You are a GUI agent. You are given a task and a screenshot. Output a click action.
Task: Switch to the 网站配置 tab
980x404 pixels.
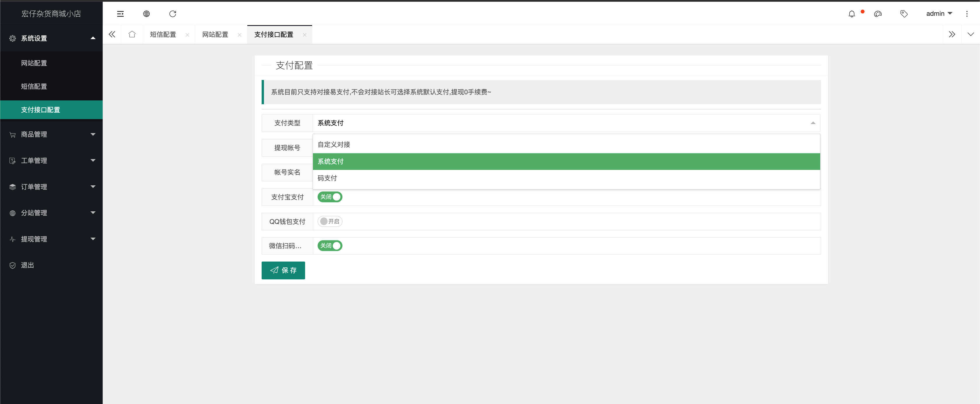(x=215, y=34)
